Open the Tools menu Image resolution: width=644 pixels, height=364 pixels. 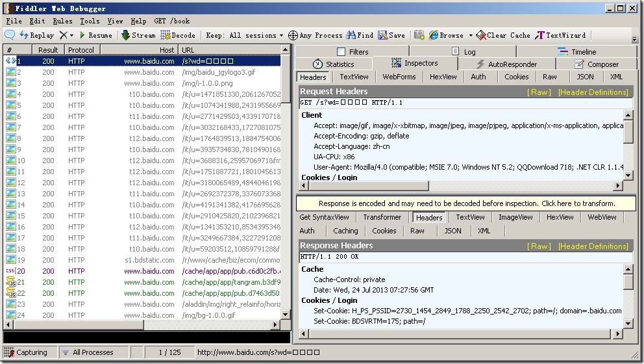pos(90,21)
